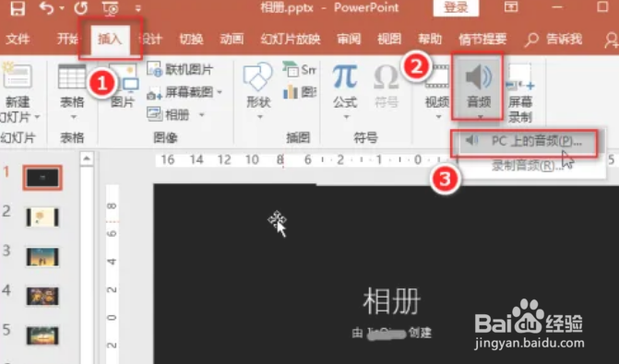
Task: Expand the 表格 dropdown arrow
Action: 73,117
